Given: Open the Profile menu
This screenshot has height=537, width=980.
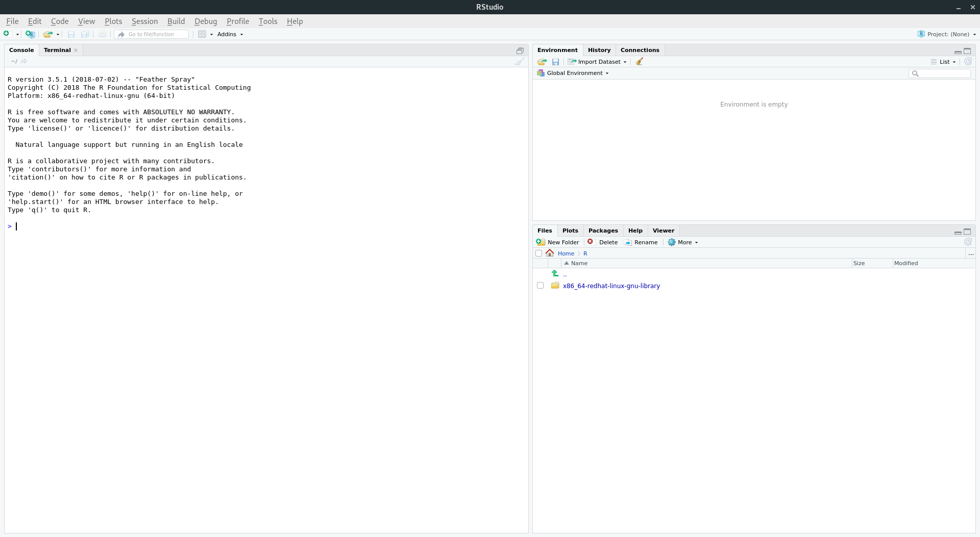Looking at the screenshot, I should coord(238,21).
